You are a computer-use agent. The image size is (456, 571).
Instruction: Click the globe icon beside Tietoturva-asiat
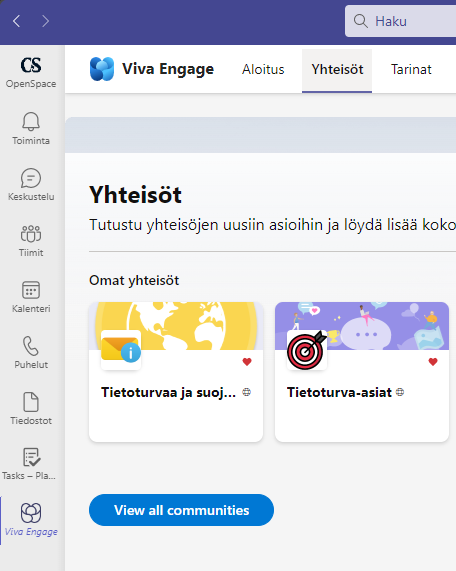[x=400, y=392]
